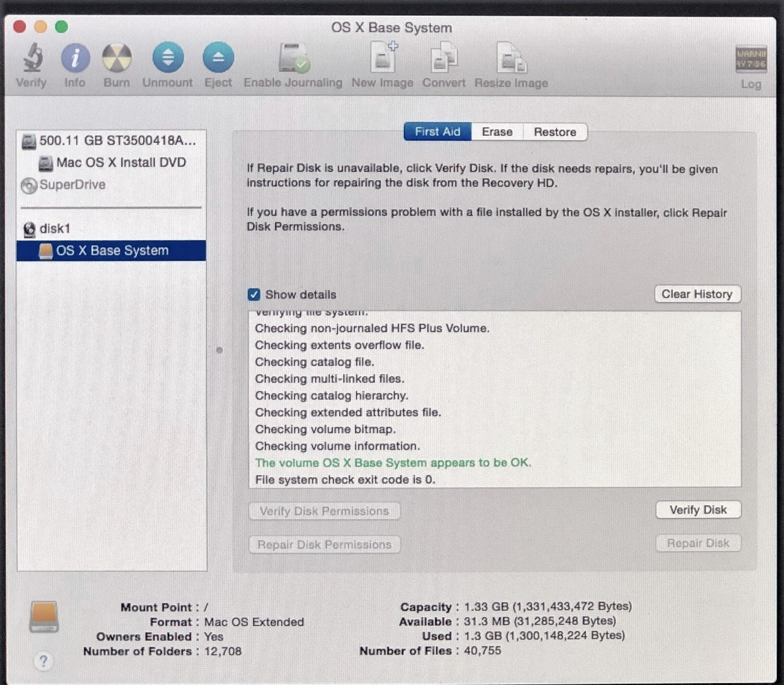This screenshot has height=685, width=784.
Task: Click the Repair Disk button
Action: (x=698, y=543)
